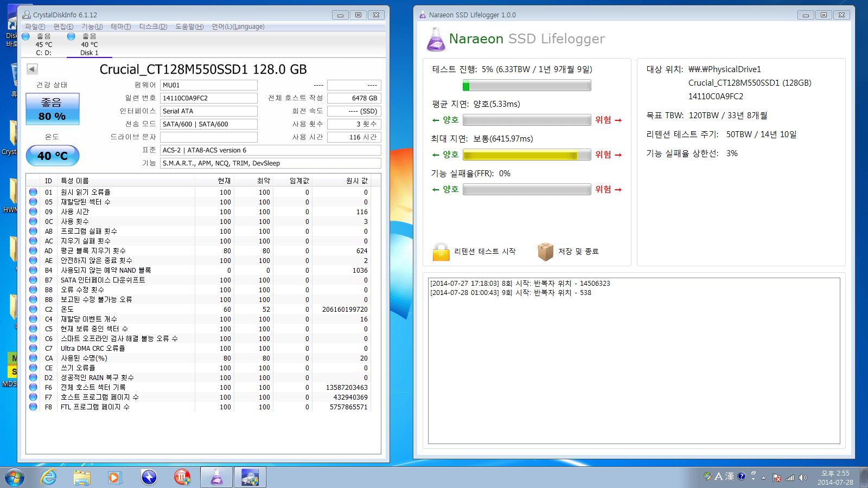The width and height of the screenshot is (868, 488).
Task: Click the 8회 시작 log entry from 2014-07-27
Action: pyautogui.click(x=520, y=284)
